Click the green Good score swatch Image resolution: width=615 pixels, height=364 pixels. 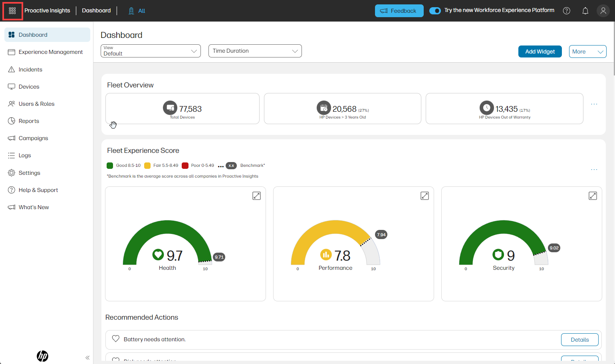coord(110,165)
